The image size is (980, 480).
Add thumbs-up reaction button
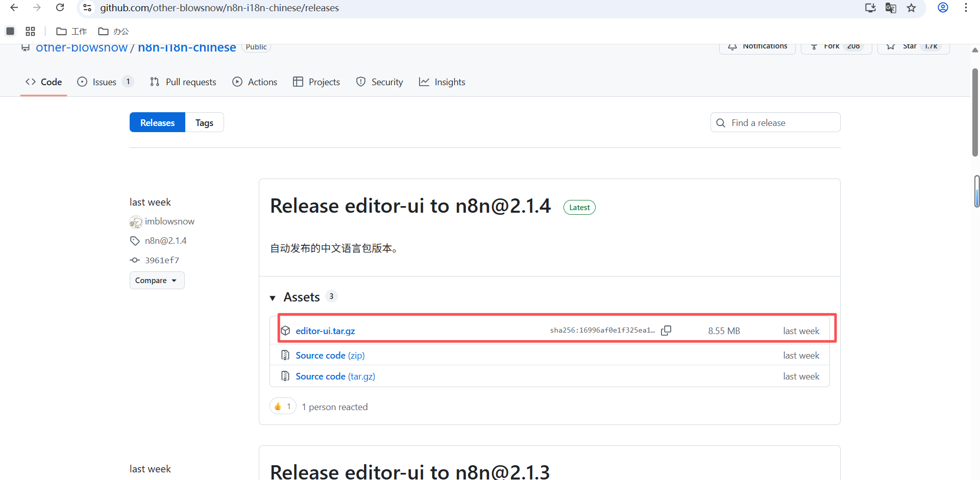pyautogui.click(x=283, y=406)
